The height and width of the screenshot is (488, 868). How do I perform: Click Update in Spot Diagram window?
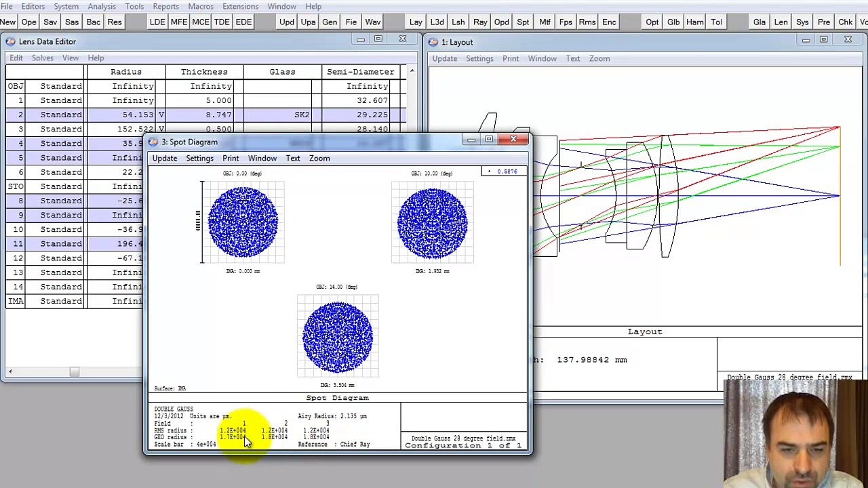click(165, 158)
